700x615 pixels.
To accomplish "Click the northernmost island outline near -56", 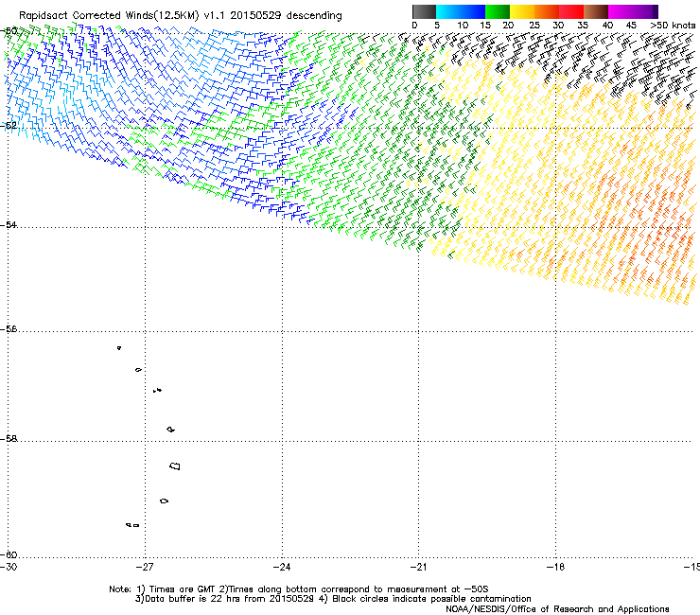I will coord(119,348).
